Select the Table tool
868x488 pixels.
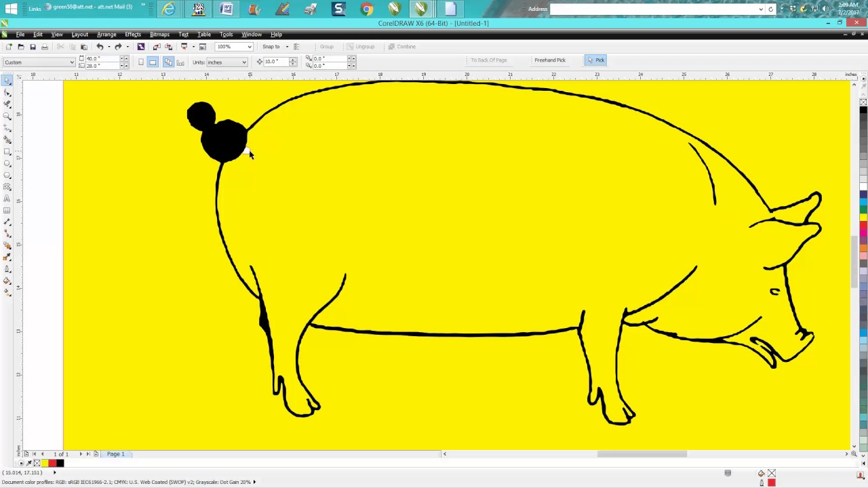point(7,210)
